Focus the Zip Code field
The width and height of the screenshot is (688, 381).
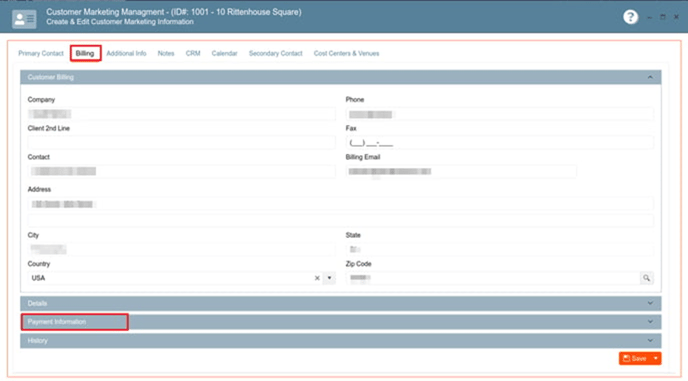tap(492, 278)
